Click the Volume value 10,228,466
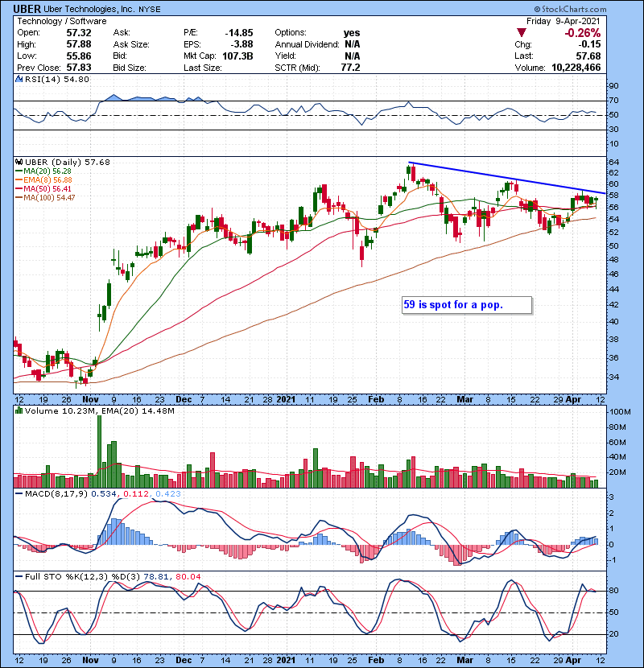The height and width of the screenshot is (668, 644). point(576,68)
